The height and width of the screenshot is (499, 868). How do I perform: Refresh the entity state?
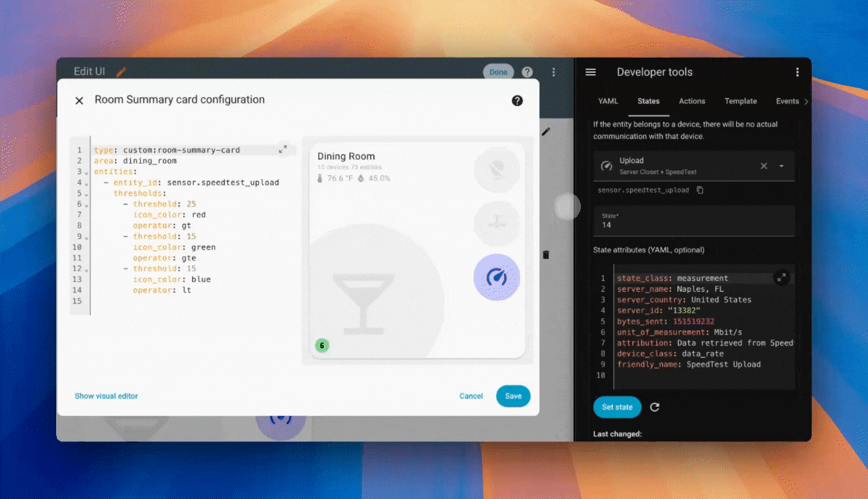tap(654, 407)
